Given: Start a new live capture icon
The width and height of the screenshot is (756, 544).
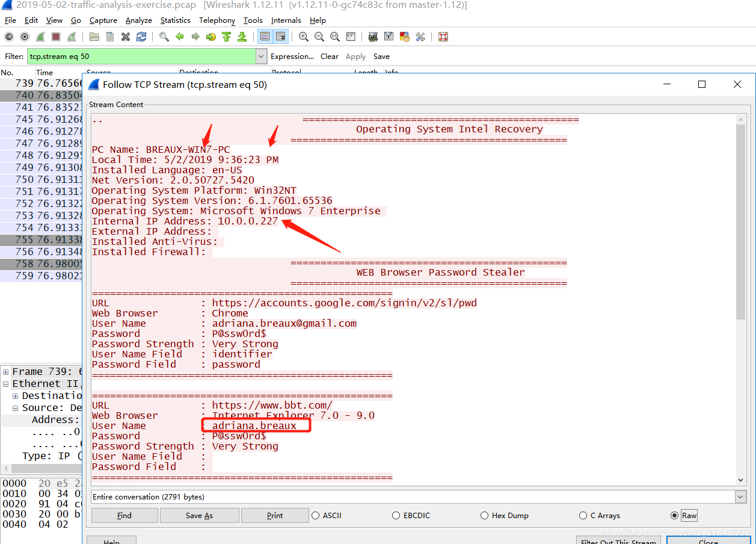Looking at the screenshot, I should [40, 37].
